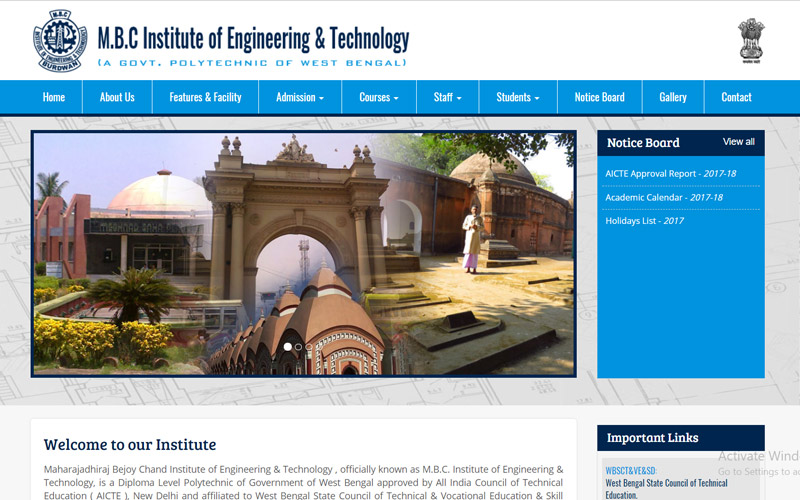Viewport: 800px width, 500px height.
Task: Open Features & Facility page
Action: coord(205,97)
